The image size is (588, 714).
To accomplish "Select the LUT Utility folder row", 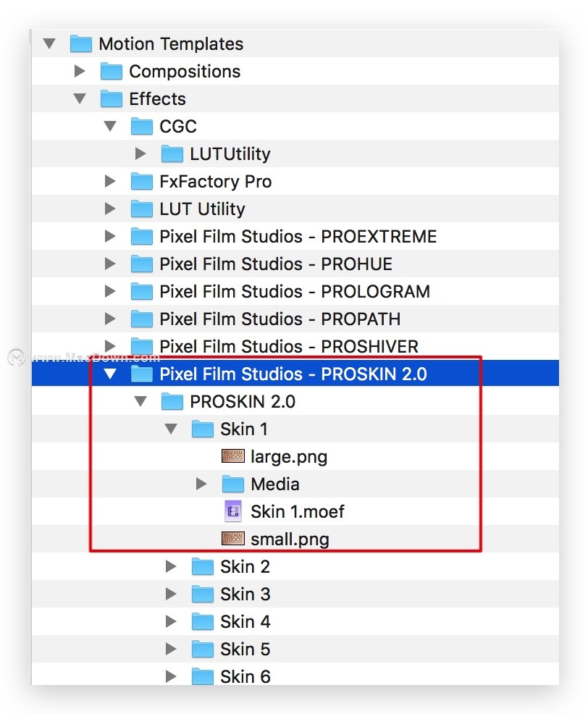I will 202,209.
